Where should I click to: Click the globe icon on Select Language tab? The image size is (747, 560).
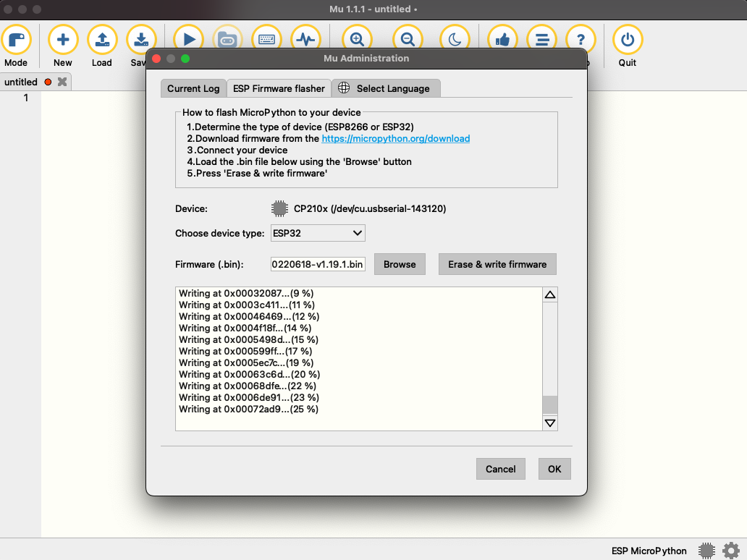point(344,88)
